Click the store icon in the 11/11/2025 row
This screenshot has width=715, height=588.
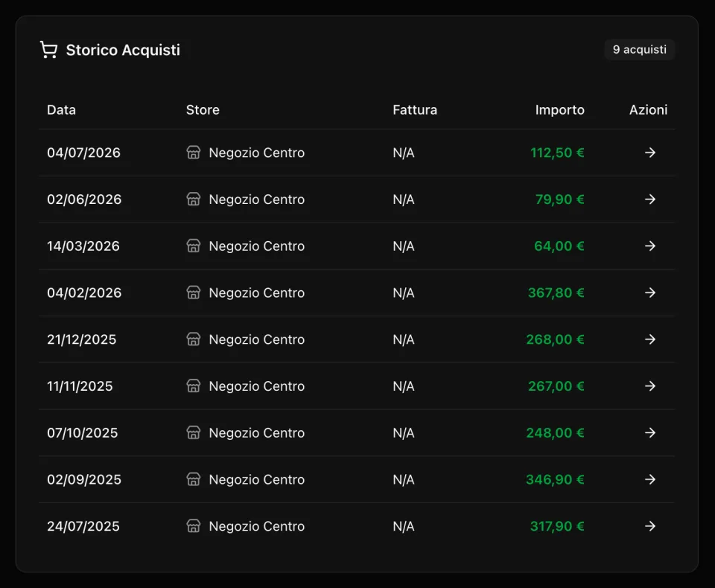tap(194, 386)
